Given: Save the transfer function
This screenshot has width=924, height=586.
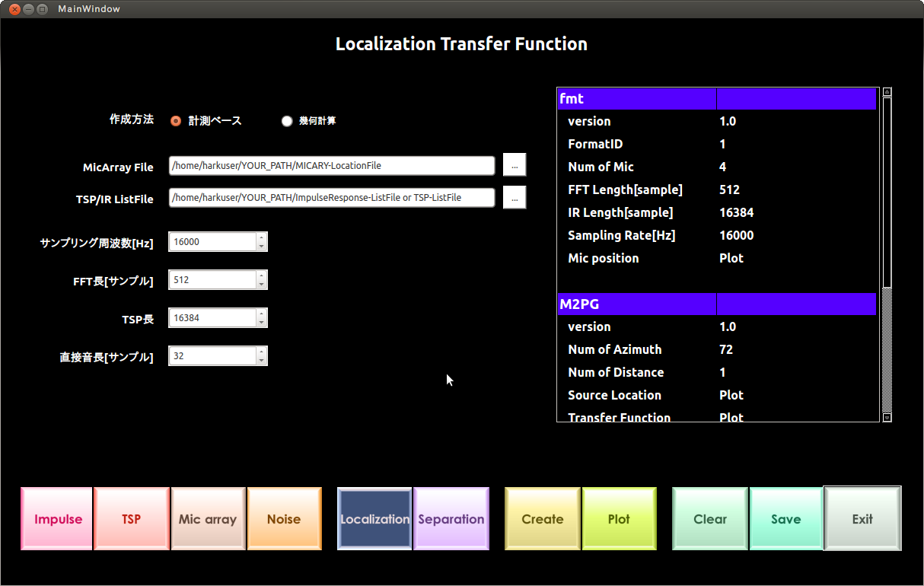Looking at the screenshot, I should point(785,518).
